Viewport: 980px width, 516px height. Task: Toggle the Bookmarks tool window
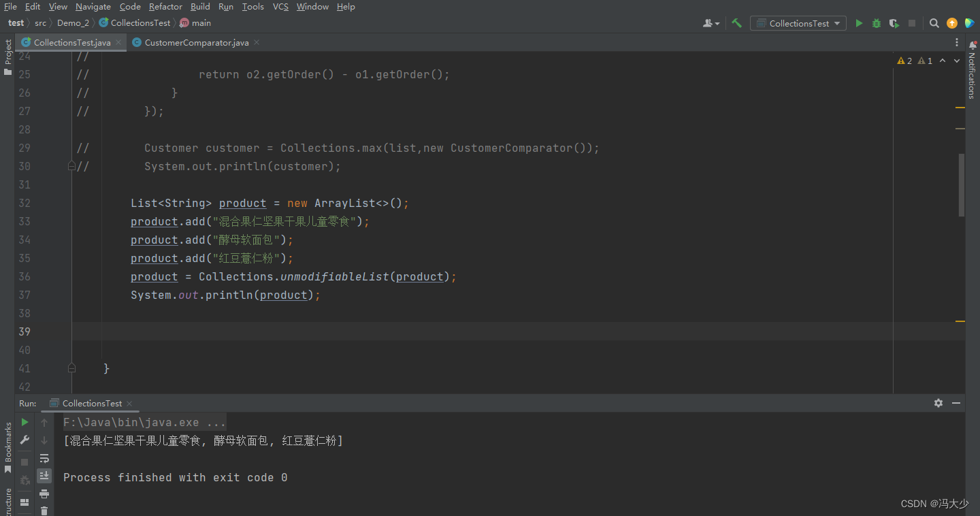click(x=7, y=448)
